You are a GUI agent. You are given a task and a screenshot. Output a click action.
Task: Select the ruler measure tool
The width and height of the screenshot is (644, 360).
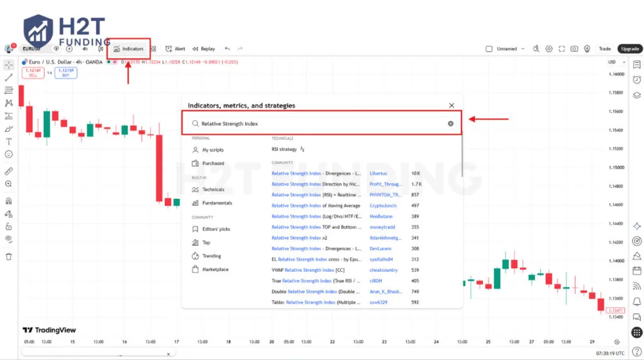[9, 171]
